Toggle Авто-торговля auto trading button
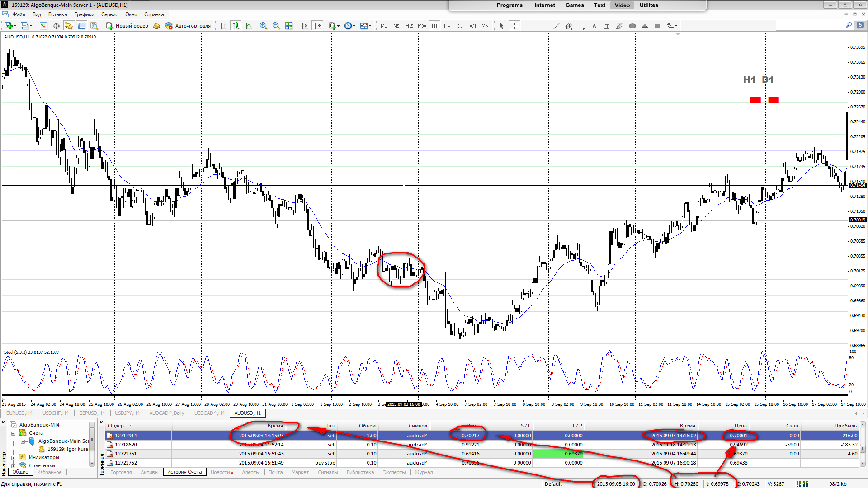 tap(188, 26)
